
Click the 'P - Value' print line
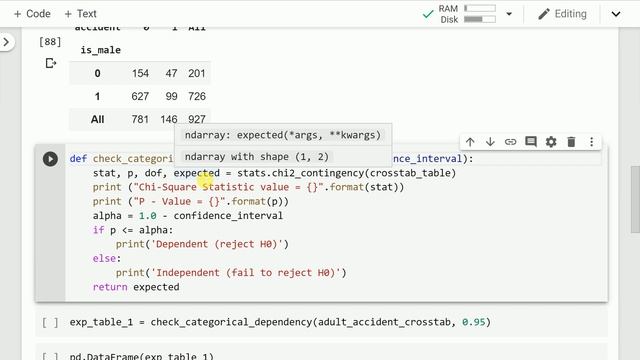(x=191, y=201)
